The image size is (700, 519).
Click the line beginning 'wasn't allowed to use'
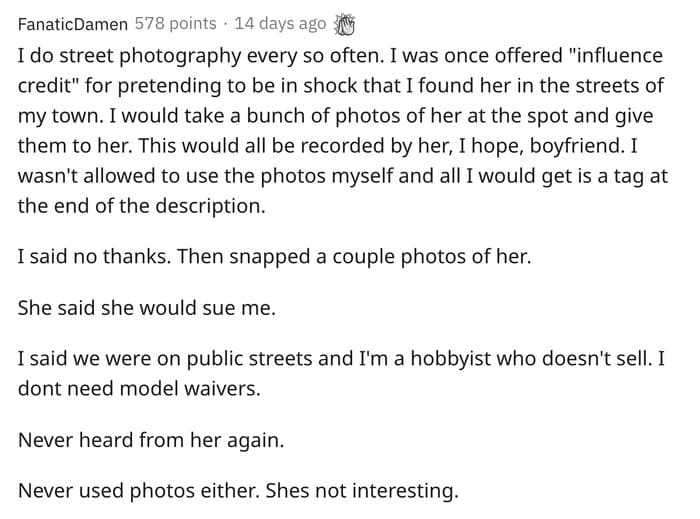(342, 176)
